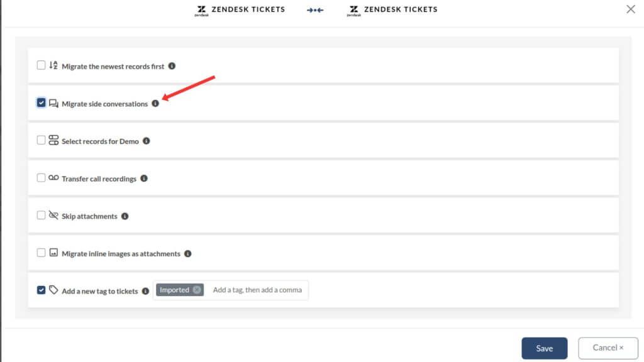Viewport: 644px width, 362px height.
Task: Remove the Imported tag with its x icon
Action: click(197, 290)
